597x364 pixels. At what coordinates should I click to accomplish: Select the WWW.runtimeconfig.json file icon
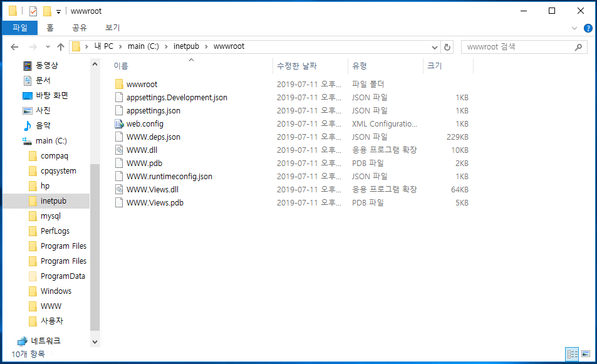tap(119, 176)
